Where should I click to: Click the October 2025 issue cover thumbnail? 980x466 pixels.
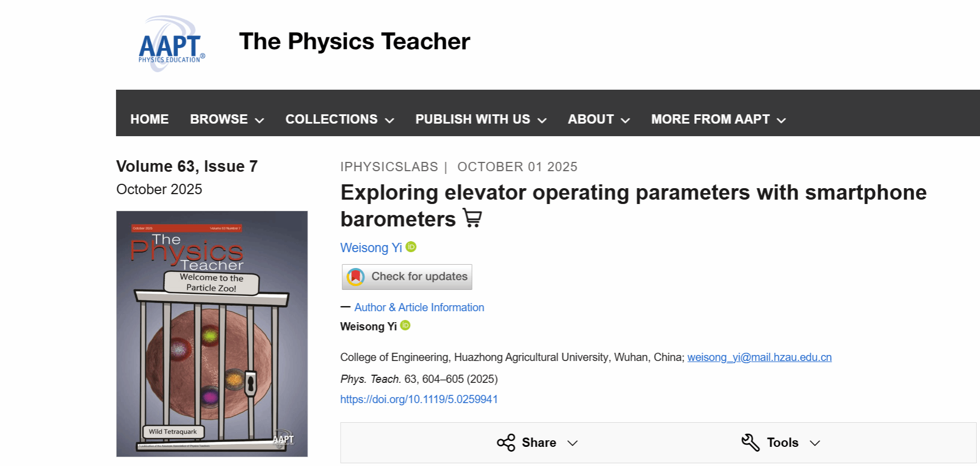(212, 334)
